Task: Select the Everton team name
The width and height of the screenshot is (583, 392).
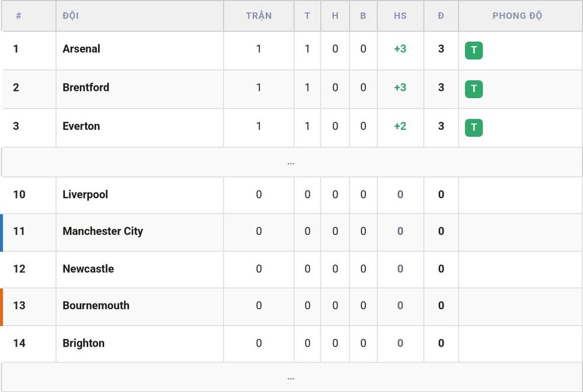Action: tap(81, 126)
